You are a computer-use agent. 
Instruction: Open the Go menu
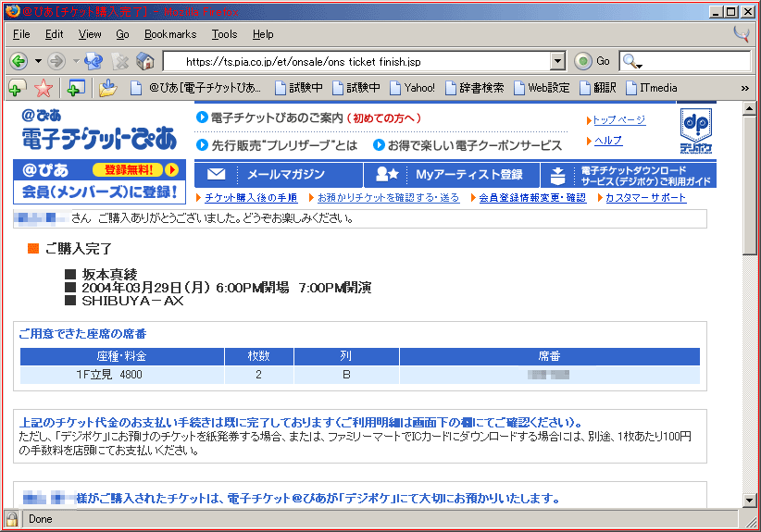[x=122, y=34]
